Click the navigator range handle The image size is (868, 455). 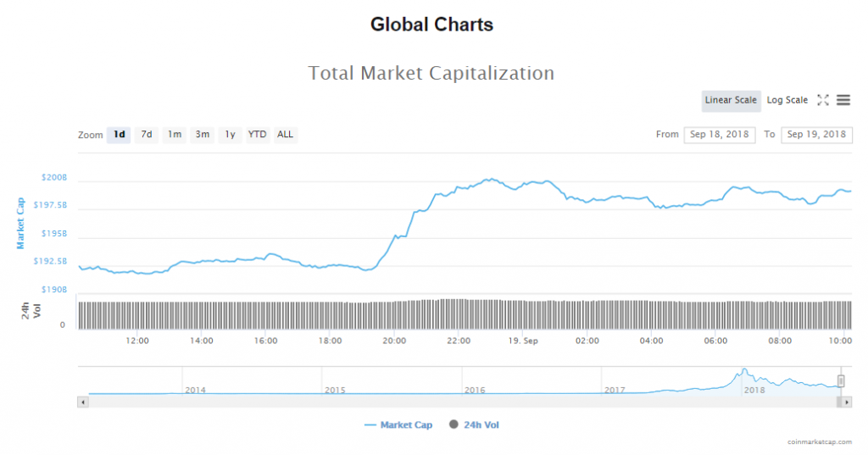coord(841,381)
